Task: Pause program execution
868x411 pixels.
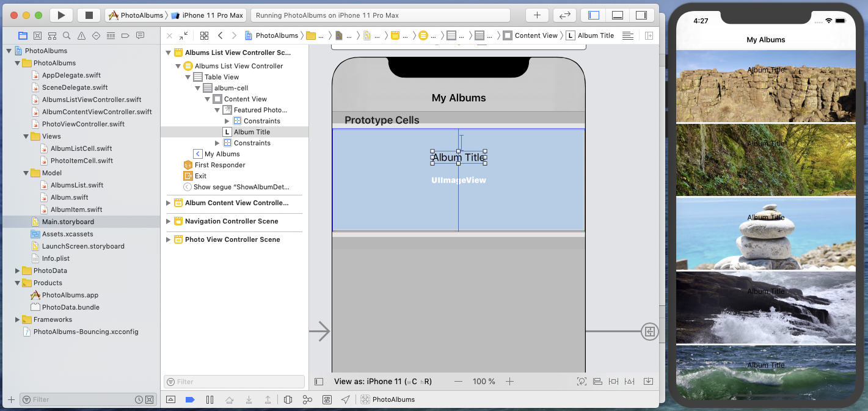Action: pyautogui.click(x=210, y=399)
